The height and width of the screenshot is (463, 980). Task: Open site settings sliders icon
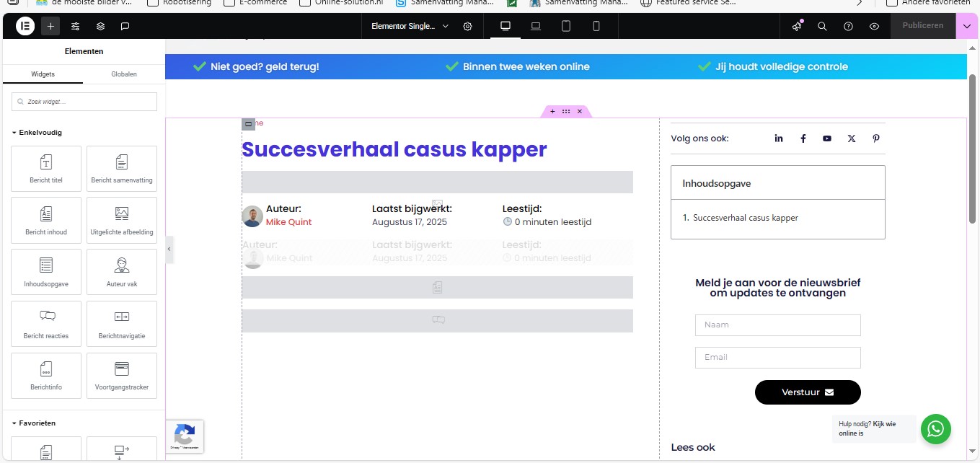[75, 26]
